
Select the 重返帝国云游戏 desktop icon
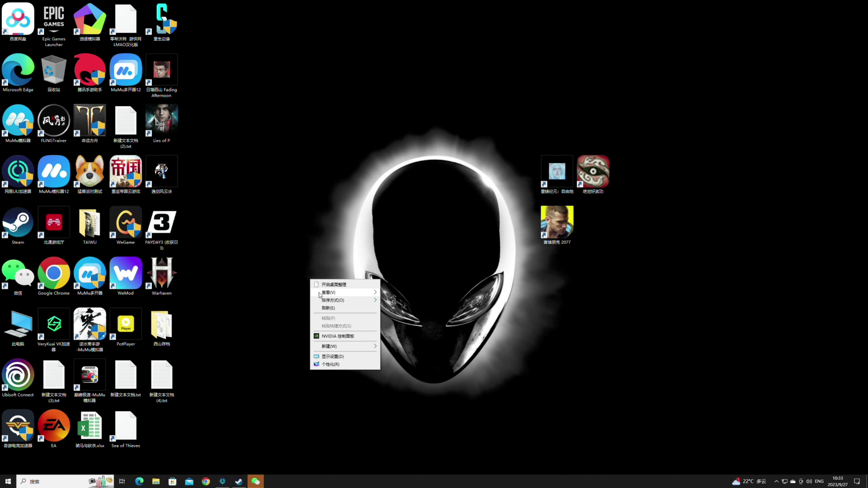[126, 175]
